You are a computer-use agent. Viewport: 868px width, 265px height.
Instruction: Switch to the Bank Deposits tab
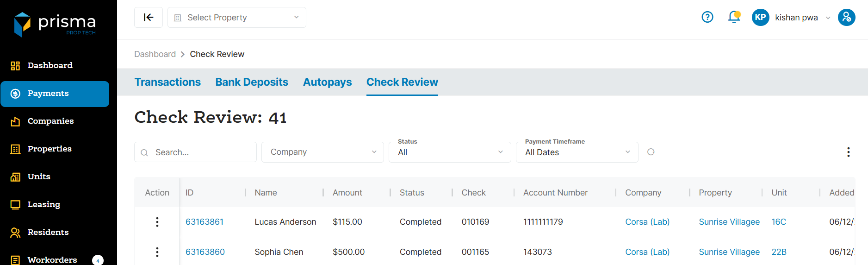252,82
